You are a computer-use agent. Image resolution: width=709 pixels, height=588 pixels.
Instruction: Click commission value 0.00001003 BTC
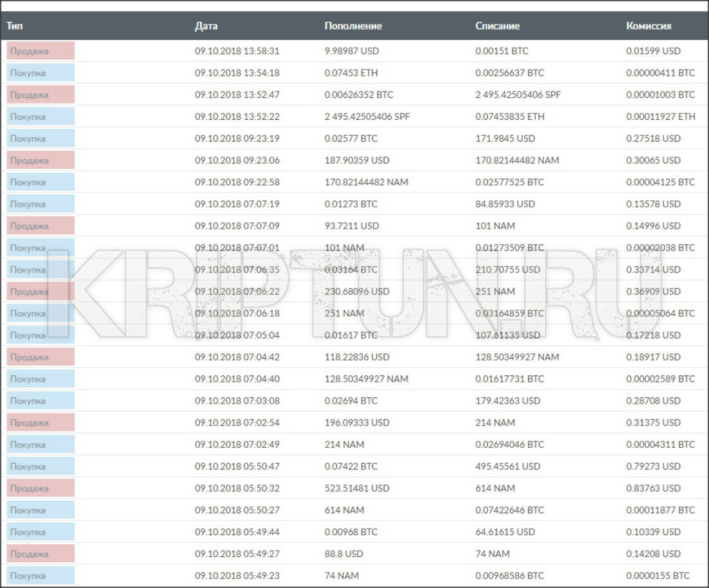661,95
